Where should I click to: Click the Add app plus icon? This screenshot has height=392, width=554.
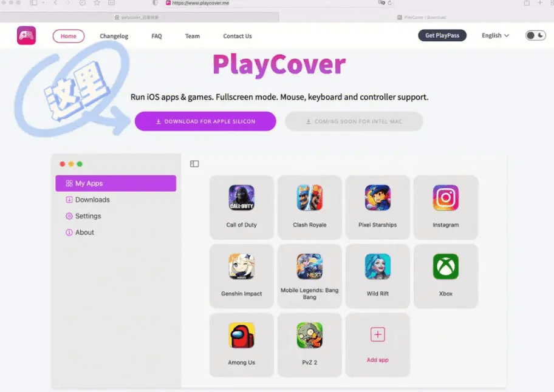[x=377, y=334]
